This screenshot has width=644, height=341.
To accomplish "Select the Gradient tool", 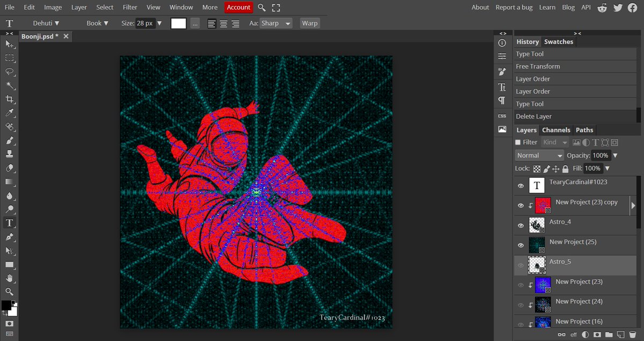I will pyautogui.click(x=10, y=182).
